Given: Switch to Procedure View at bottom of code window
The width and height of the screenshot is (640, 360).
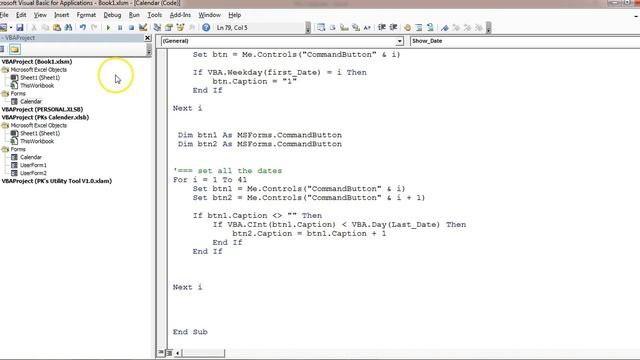Looking at the screenshot, I should click(x=161, y=352).
